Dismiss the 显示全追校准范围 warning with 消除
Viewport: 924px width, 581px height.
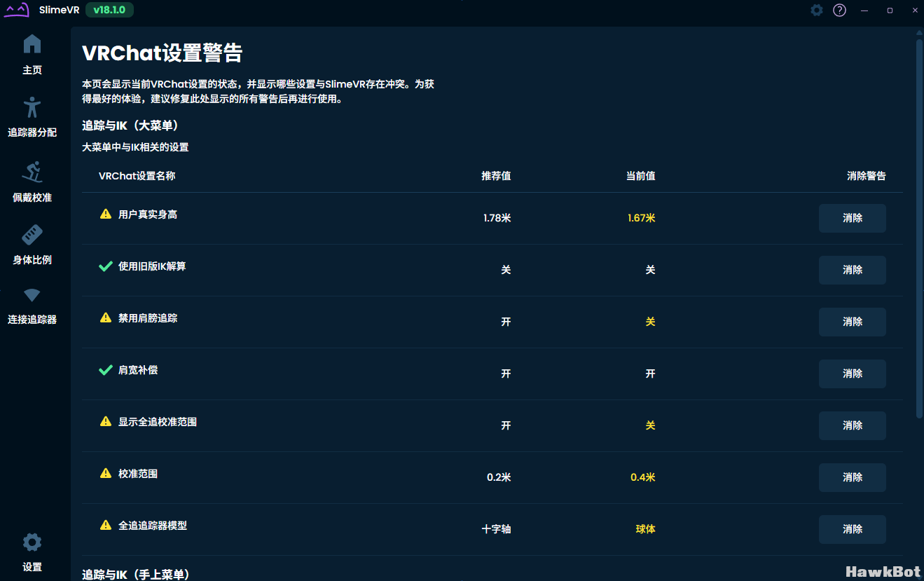tap(853, 425)
